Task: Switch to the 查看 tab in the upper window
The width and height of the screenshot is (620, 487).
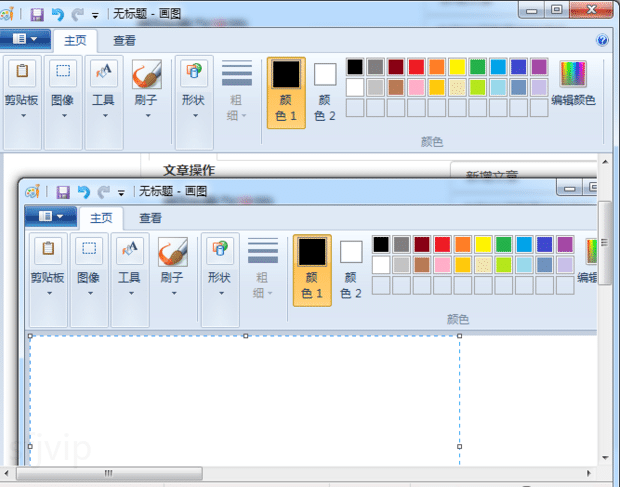Action: point(124,41)
